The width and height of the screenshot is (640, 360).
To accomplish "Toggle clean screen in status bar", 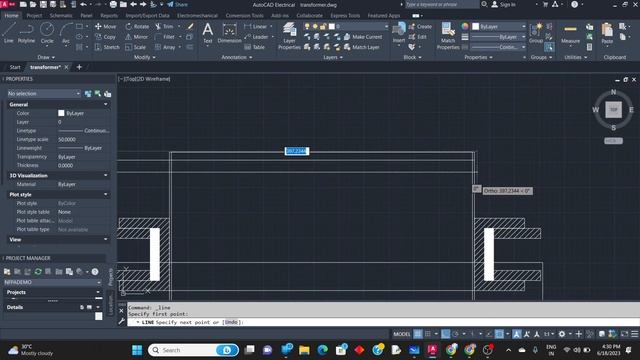I will coord(624,334).
